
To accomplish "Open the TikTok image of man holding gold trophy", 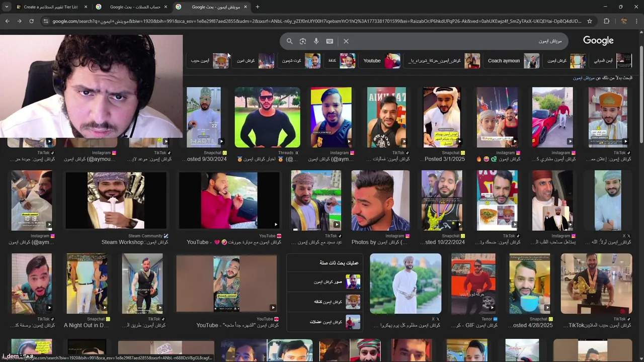I will point(596,284).
